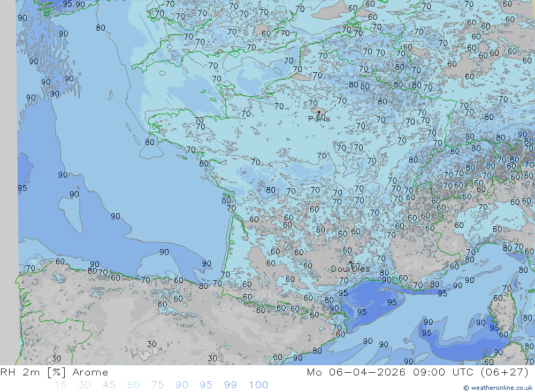
Task: Click the Paris city label
Action: point(319,119)
